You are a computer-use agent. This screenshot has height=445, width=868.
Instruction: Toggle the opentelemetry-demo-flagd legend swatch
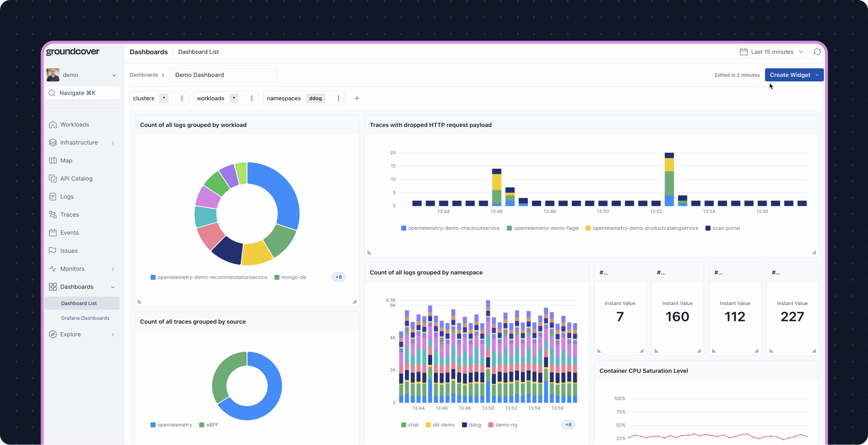click(509, 228)
